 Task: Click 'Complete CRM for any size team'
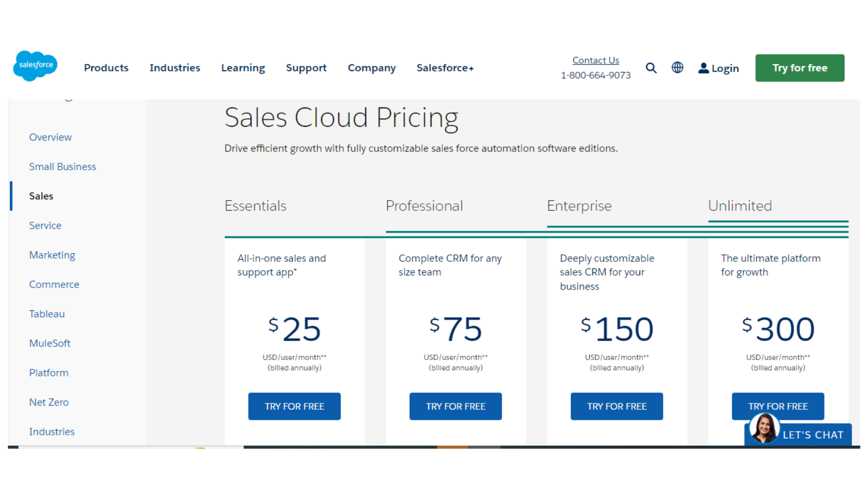(450, 265)
